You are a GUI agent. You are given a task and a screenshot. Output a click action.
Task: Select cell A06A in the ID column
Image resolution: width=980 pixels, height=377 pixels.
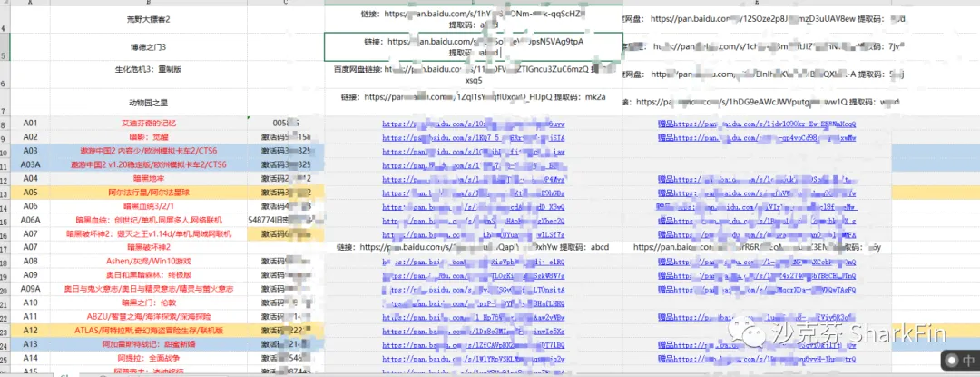(x=31, y=220)
